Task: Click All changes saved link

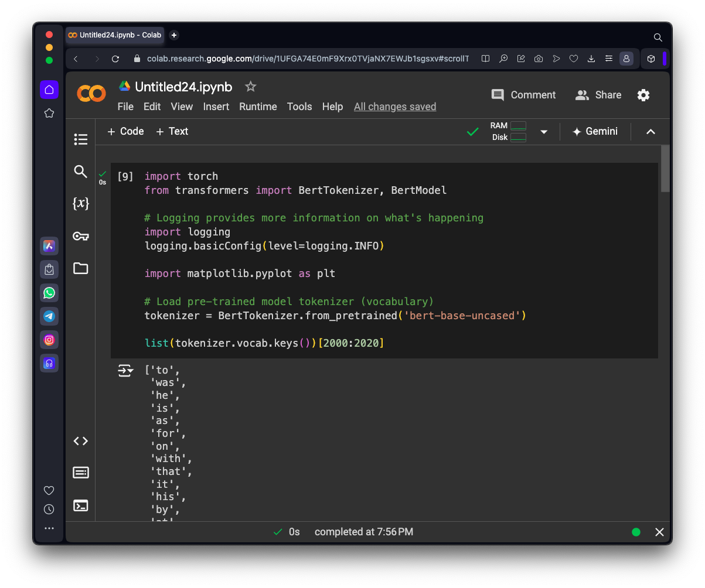Action: click(x=395, y=107)
